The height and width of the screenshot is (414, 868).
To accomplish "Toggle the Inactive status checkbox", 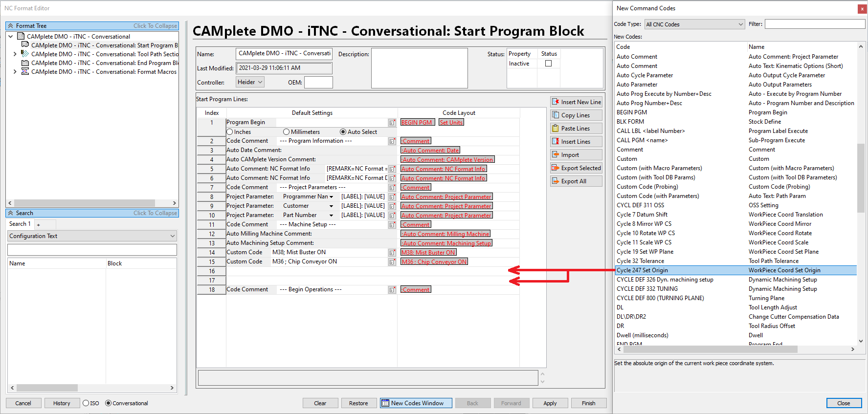I will coord(549,64).
